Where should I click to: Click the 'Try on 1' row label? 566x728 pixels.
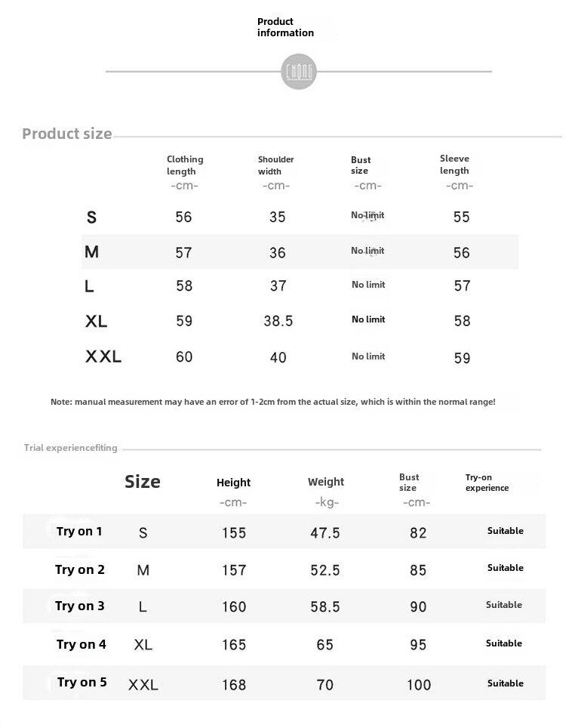[x=79, y=532]
